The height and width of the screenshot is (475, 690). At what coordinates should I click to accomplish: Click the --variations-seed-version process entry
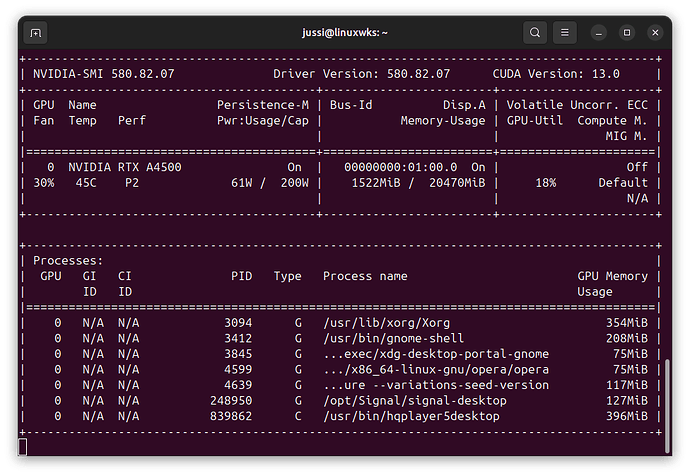click(436, 385)
